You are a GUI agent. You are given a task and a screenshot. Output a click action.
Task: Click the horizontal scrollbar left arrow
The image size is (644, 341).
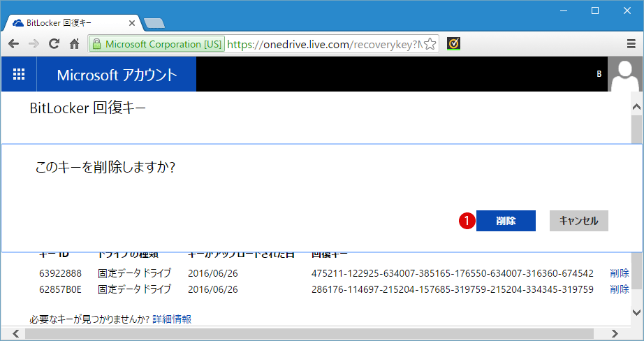pos(15,333)
